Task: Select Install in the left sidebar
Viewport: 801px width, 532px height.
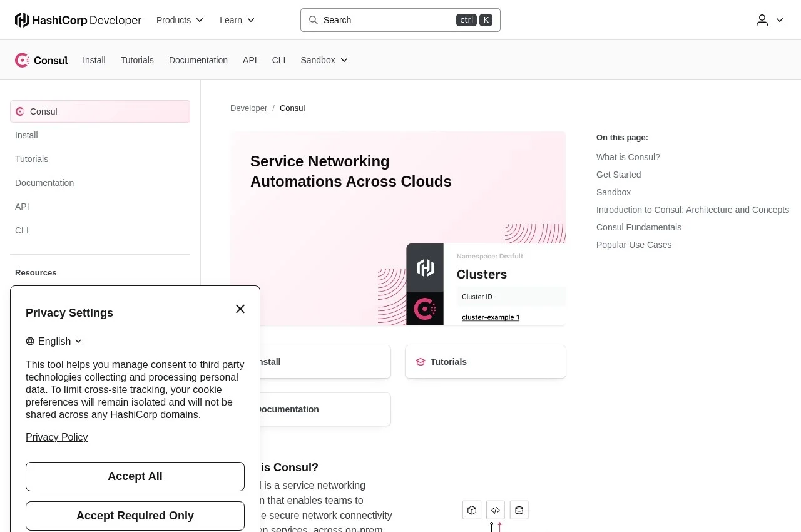Action: 100,135
